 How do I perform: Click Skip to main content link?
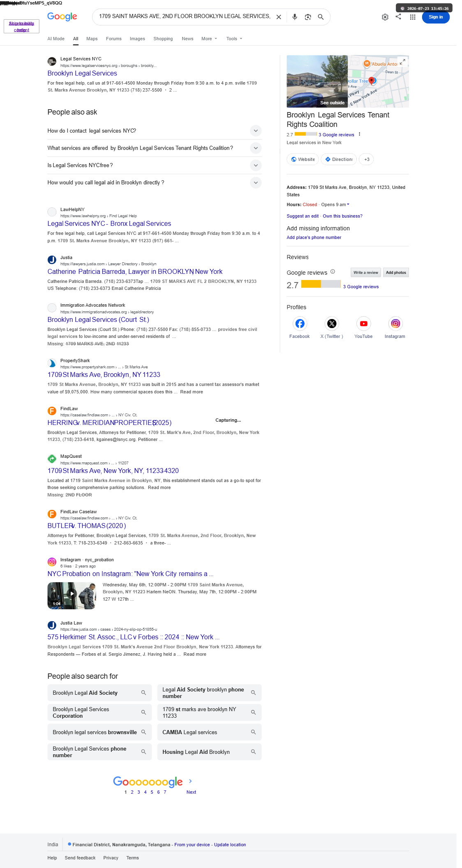tap(21, 26)
